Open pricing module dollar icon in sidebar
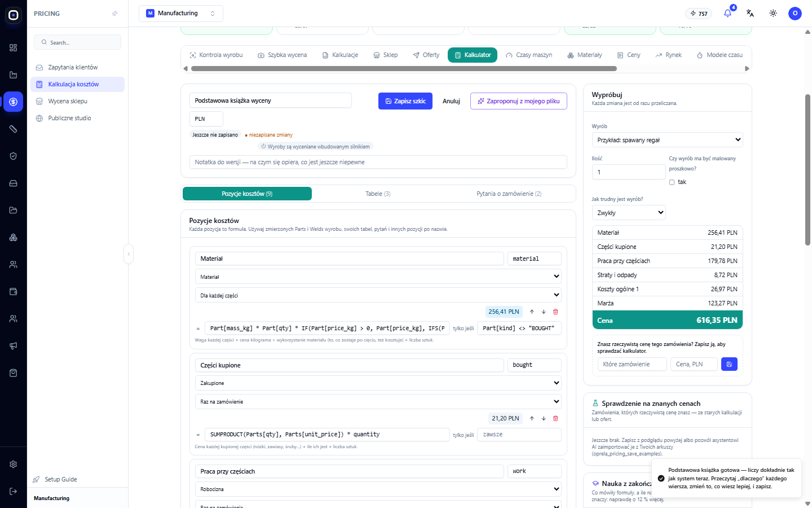Viewport: 812px width, 508px height. click(14, 102)
